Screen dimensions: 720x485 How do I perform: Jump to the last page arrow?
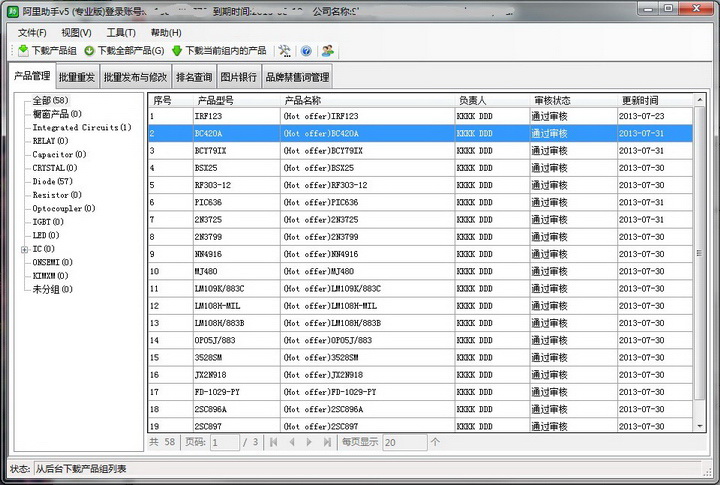(x=327, y=441)
